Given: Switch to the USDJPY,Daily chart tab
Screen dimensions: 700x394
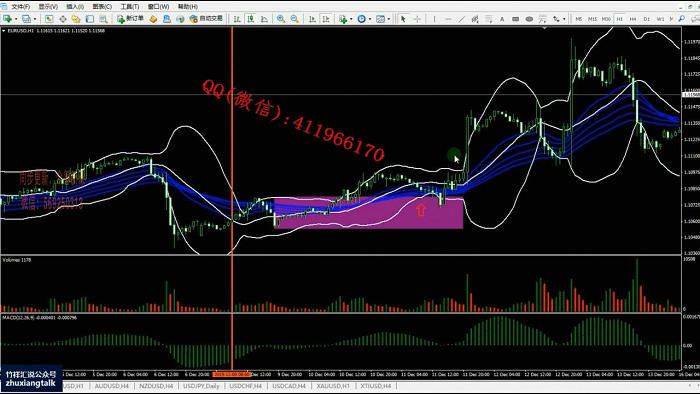Looking at the screenshot, I should click(x=201, y=386).
